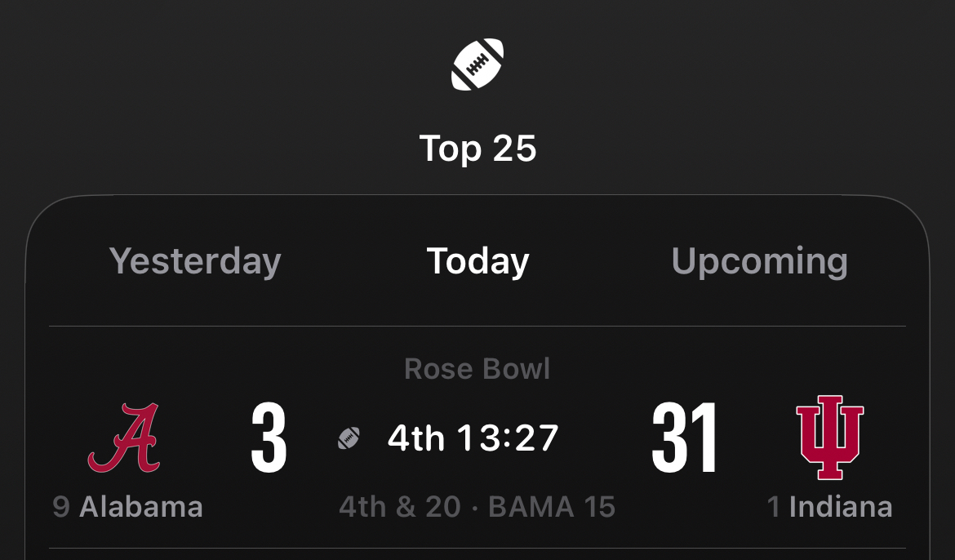
Task: Click the football icon above Top 25
Action: tap(477, 66)
